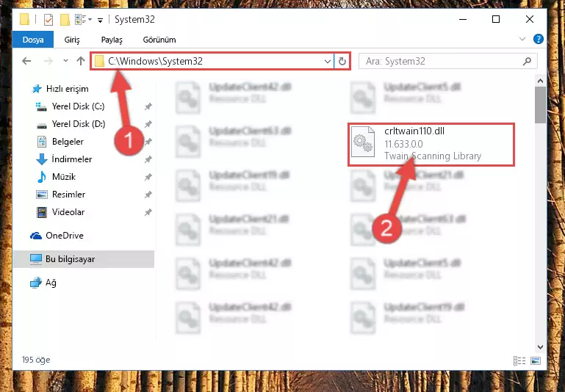Switch to details view layout icon
This screenshot has width=565, height=392.
pos(519,360)
